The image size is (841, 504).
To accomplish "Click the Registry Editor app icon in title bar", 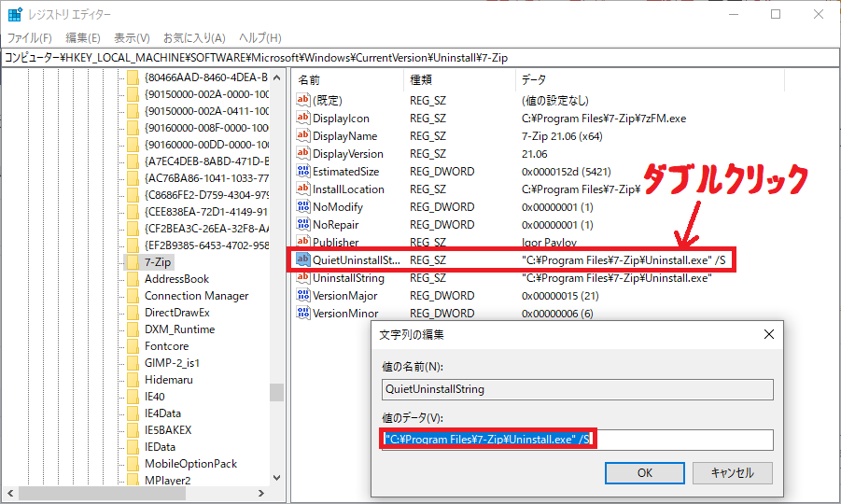I will click(15, 15).
